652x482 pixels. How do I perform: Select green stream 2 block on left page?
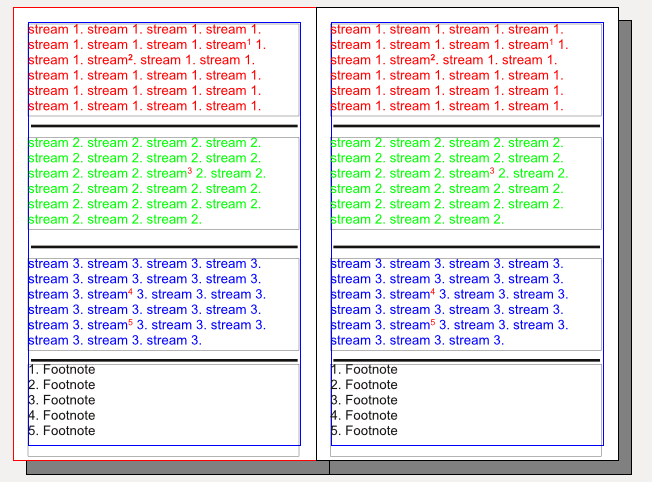coord(145,181)
